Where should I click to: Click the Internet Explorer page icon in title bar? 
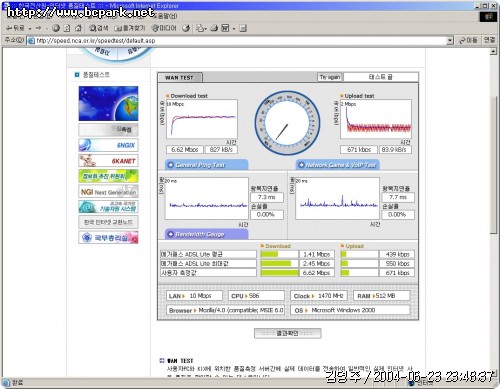(x=6, y=5)
